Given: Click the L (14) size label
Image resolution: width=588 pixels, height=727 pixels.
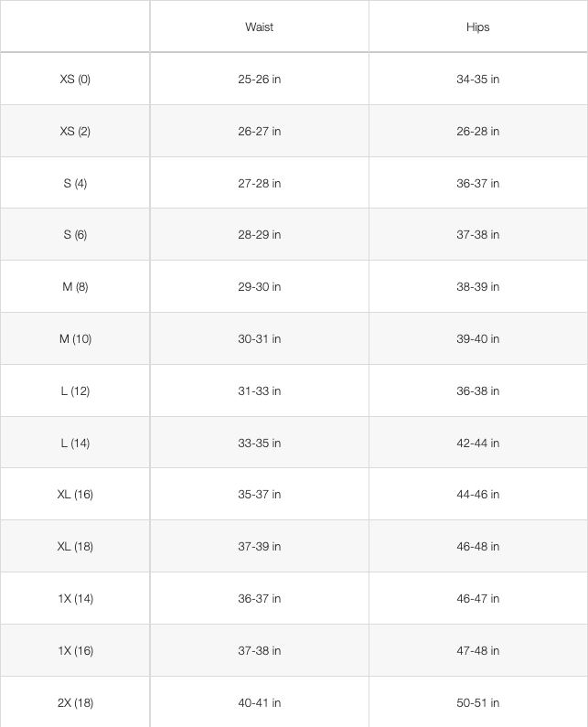Looking at the screenshot, I should pyautogui.click(x=75, y=444).
